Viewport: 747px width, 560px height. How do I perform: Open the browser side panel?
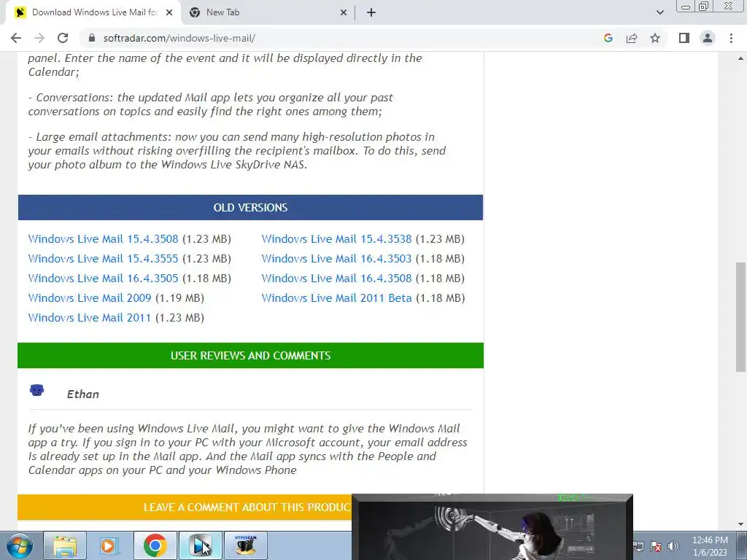click(x=684, y=38)
